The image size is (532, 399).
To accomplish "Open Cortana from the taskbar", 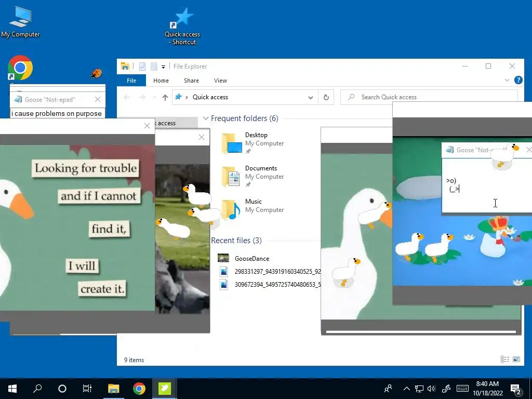I will click(62, 389).
